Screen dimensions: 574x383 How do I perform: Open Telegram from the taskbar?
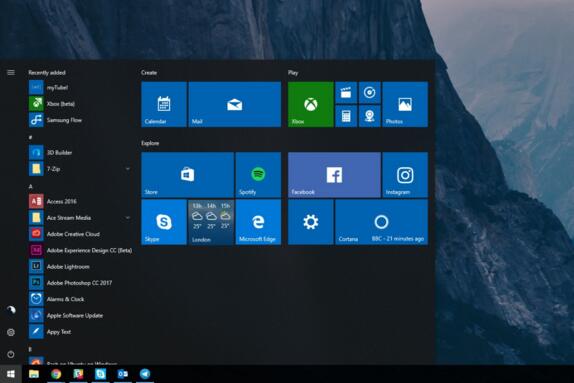point(145,374)
